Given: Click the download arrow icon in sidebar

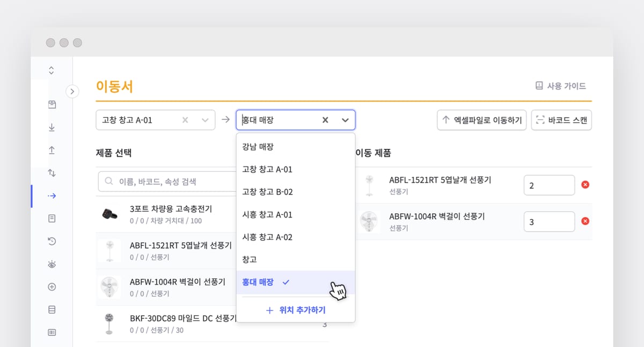Looking at the screenshot, I should tap(52, 127).
